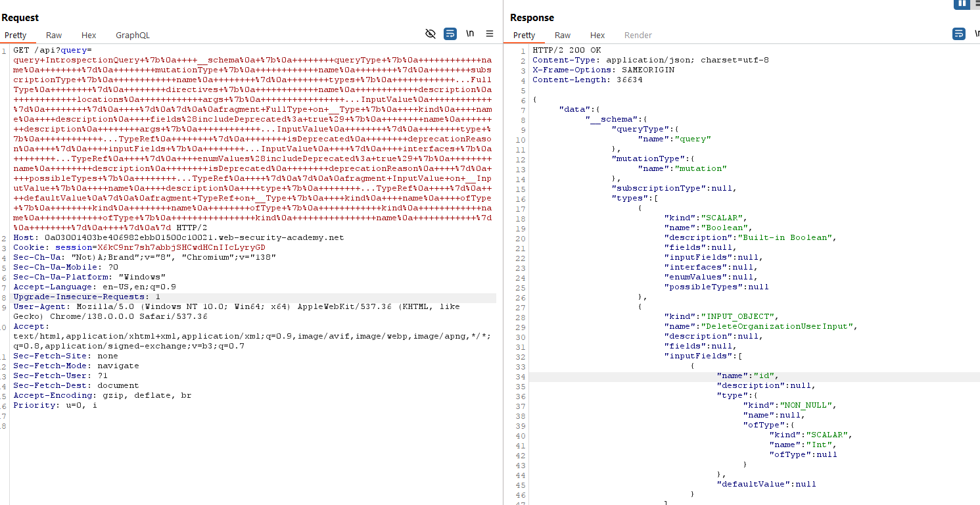Show non-printable characters in Request panel
This screenshot has width=980, height=505.
[470, 34]
